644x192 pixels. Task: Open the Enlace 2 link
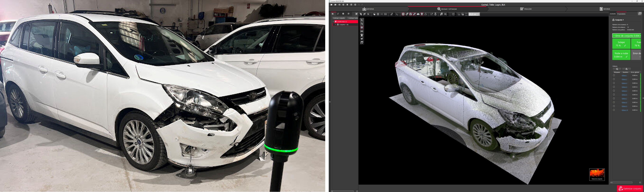pos(625,79)
